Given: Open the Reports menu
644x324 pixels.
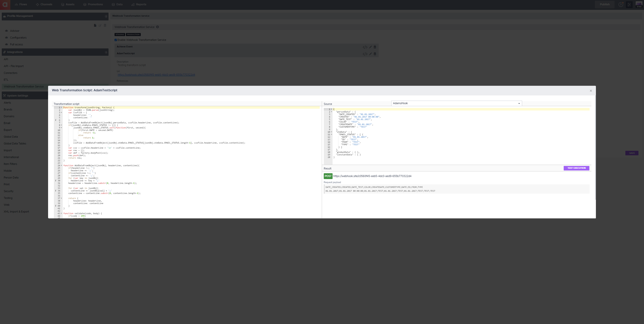Looking at the screenshot, I should click(139, 5).
